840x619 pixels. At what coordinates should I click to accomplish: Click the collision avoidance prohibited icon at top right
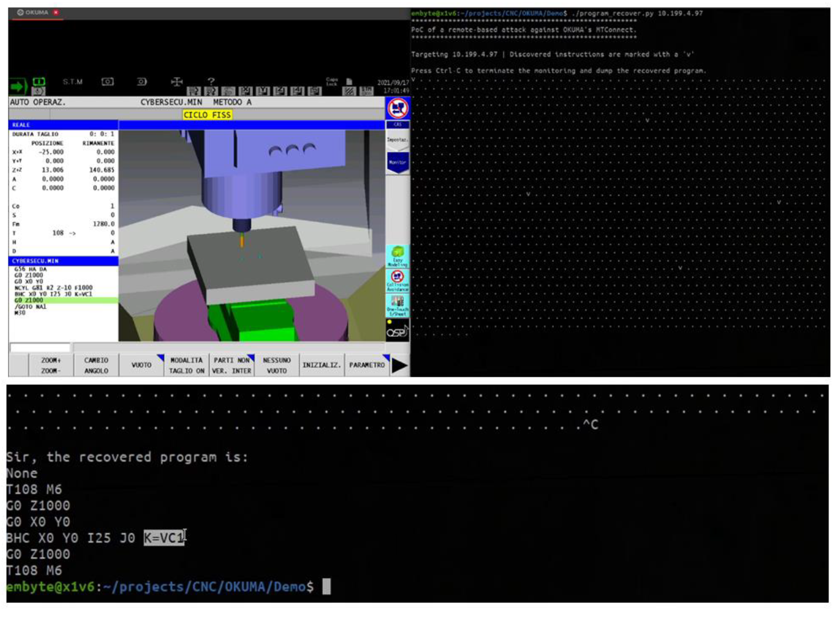pos(398,108)
